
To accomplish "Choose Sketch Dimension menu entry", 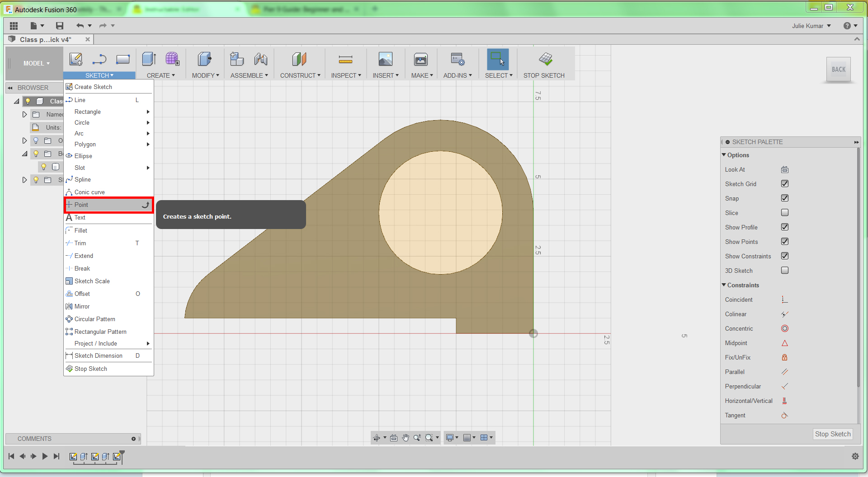I will tap(109, 355).
